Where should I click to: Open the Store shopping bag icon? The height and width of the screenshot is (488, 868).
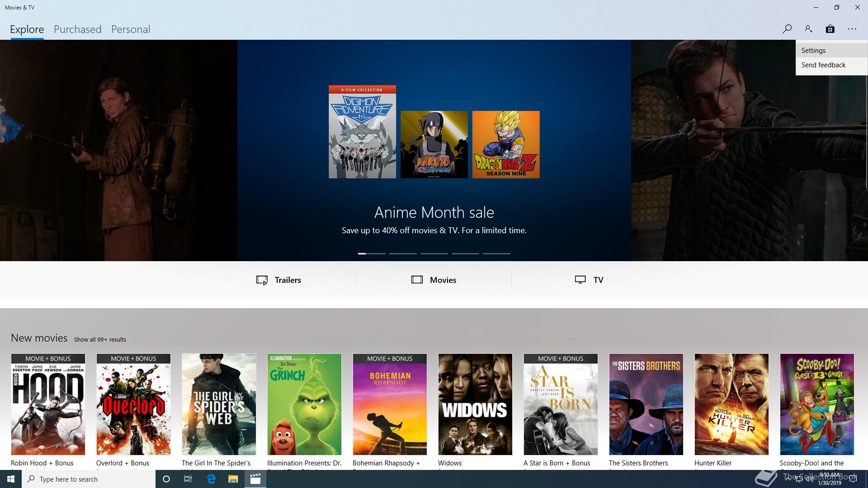[830, 29]
